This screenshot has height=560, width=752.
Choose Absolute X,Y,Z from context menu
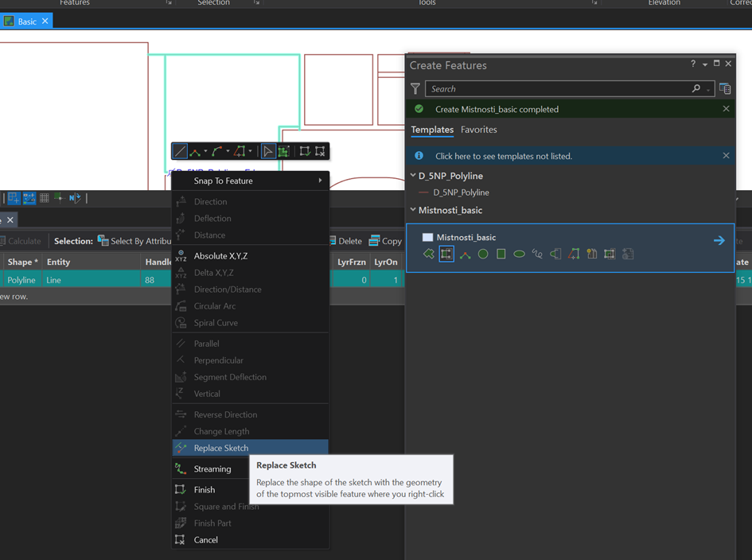(x=251, y=256)
